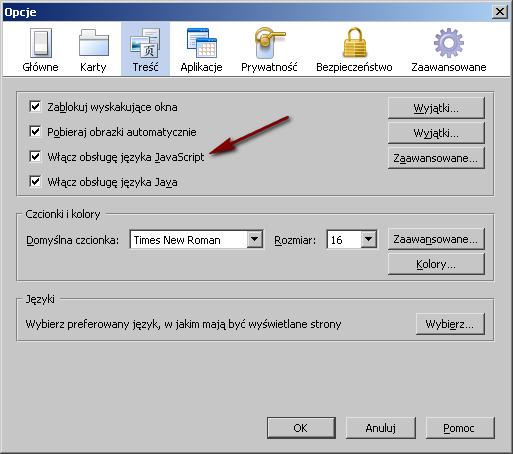Switch to the Prywatność tab label

[269, 67]
